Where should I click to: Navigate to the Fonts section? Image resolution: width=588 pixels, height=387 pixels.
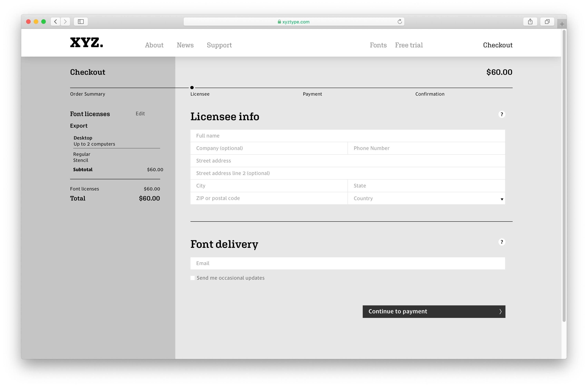coord(378,45)
